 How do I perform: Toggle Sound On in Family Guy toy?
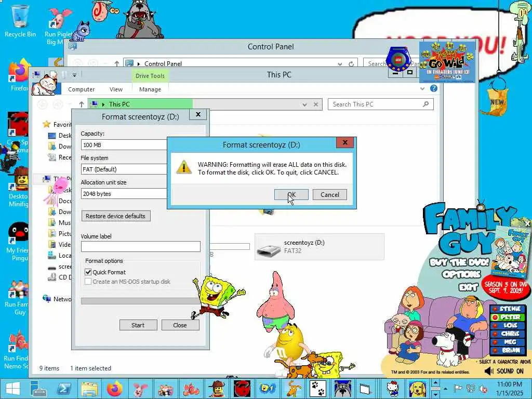click(504, 371)
